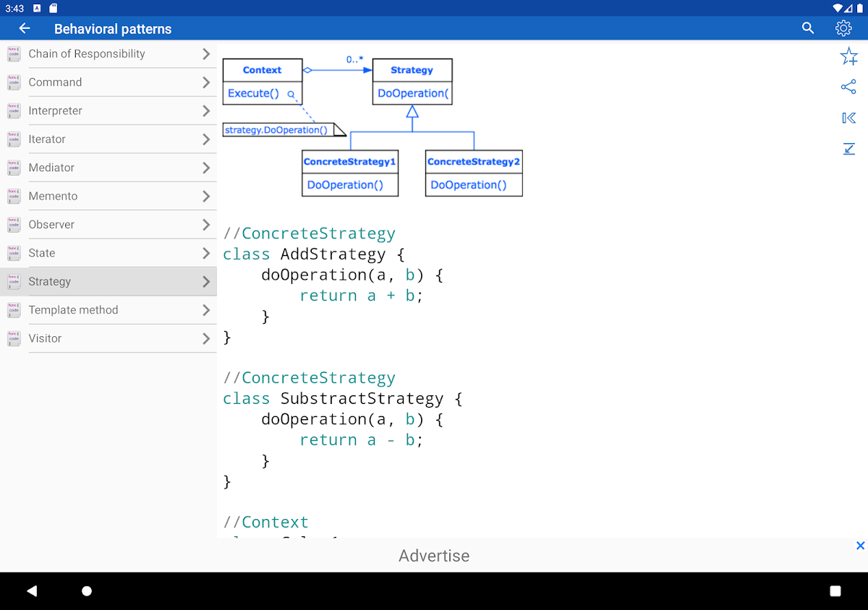Screen dimensions: 868x610
Task: Expand the Command item chevron
Action: tap(206, 82)
